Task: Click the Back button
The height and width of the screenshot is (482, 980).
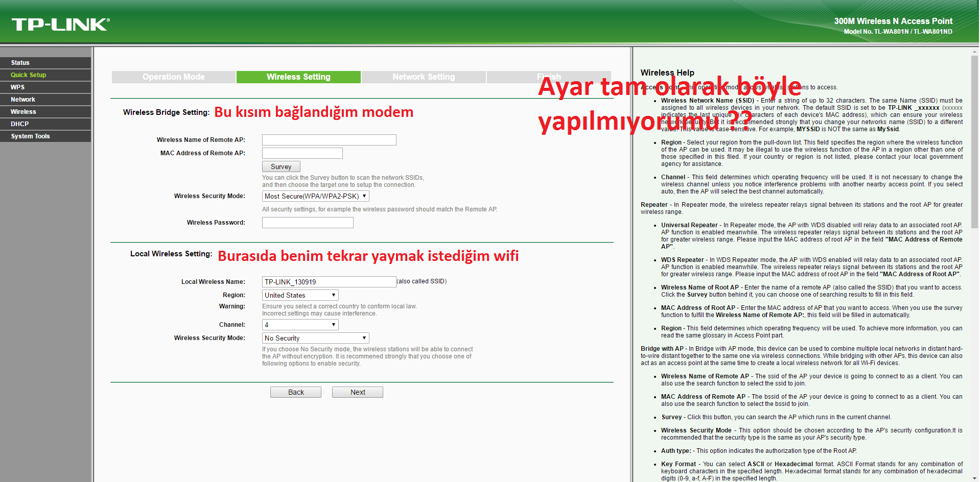Action: 296,392
